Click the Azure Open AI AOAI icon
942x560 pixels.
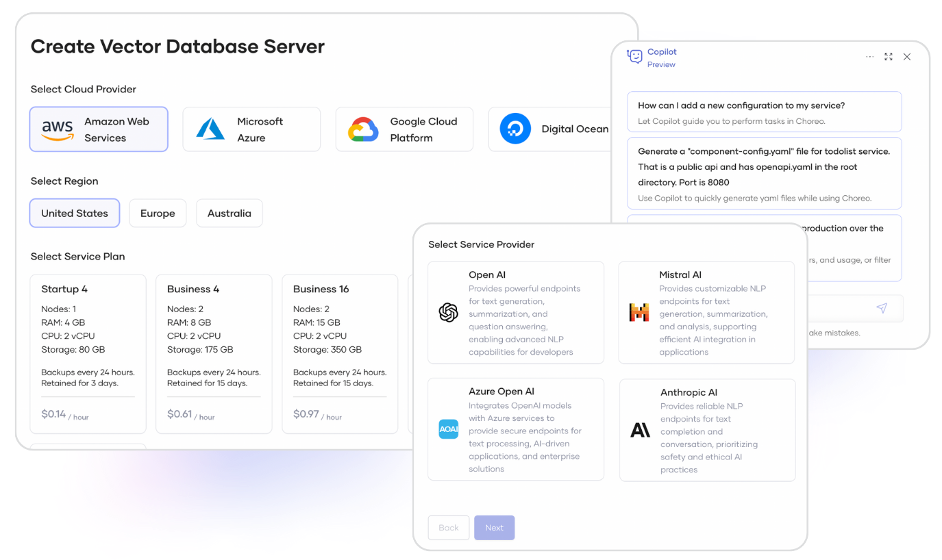coord(448,429)
